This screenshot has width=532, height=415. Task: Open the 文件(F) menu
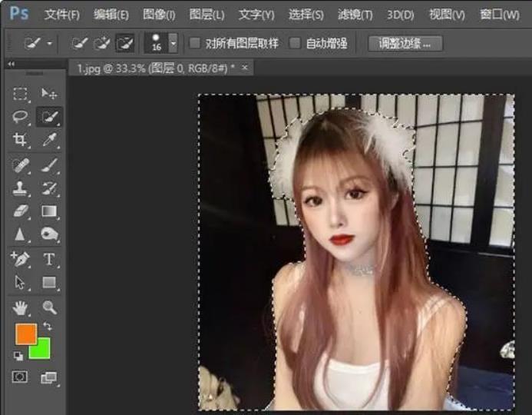coord(61,15)
